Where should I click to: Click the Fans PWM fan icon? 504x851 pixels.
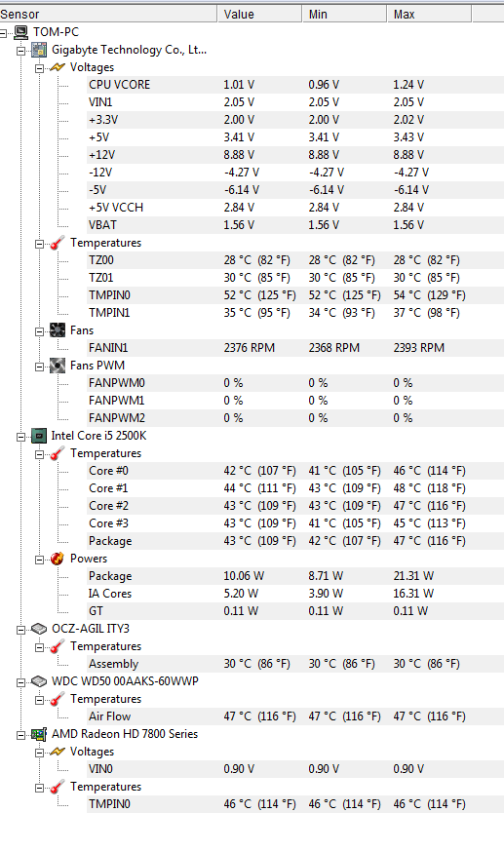[58, 366]
